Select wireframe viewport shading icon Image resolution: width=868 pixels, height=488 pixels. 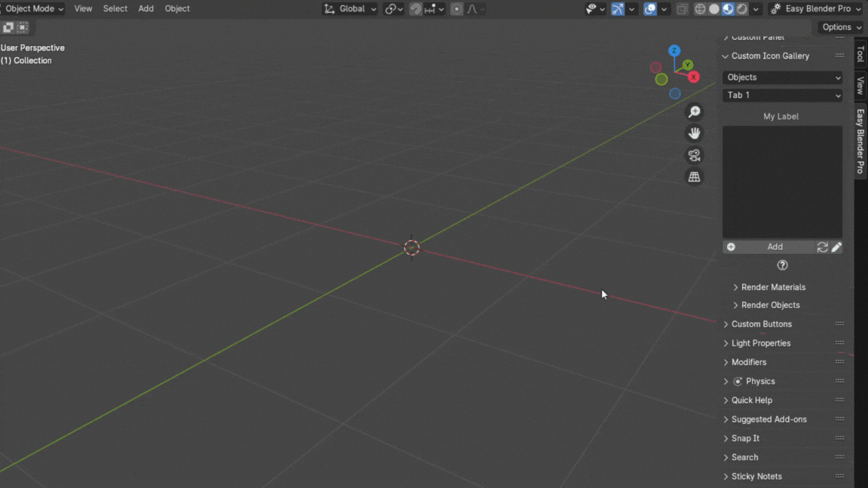pyautogui.click(x=700, y=9)
